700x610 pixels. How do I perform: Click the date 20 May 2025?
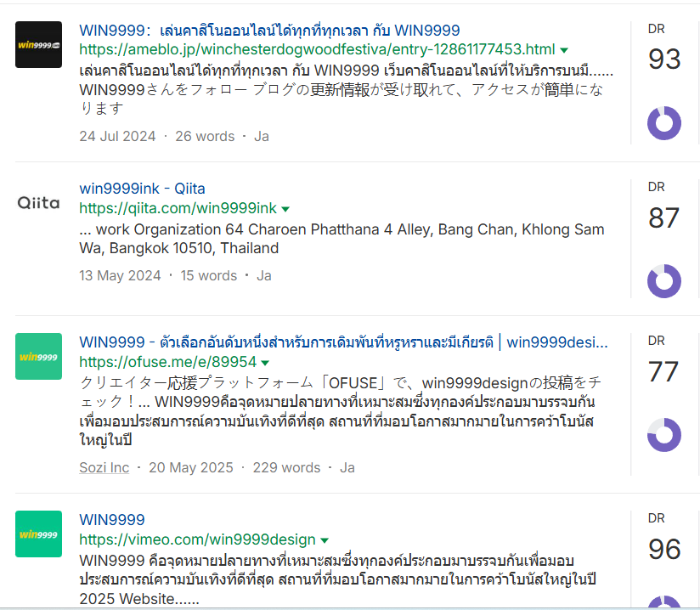click(x=190, y=467)
